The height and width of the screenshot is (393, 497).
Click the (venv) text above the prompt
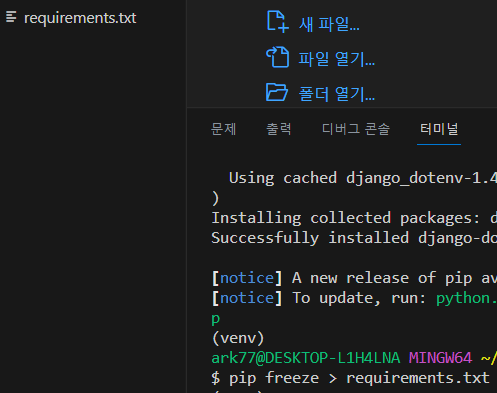(238, 338)
